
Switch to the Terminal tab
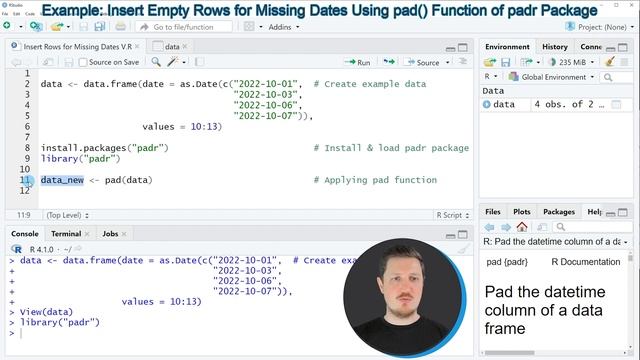coord(66,234)
